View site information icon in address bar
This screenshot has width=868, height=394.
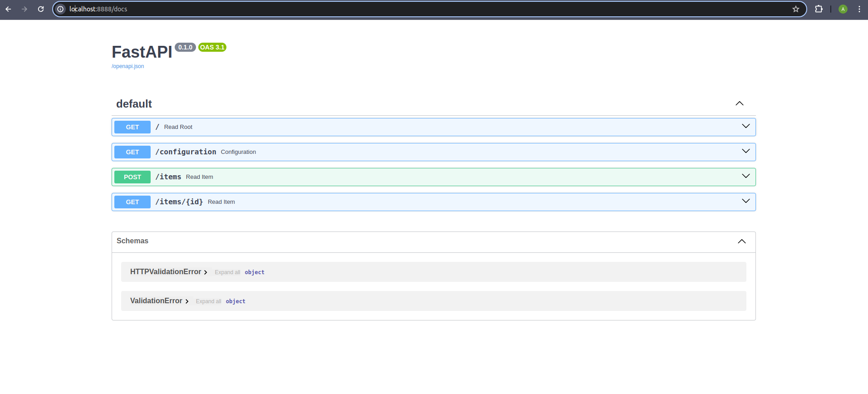60,9
